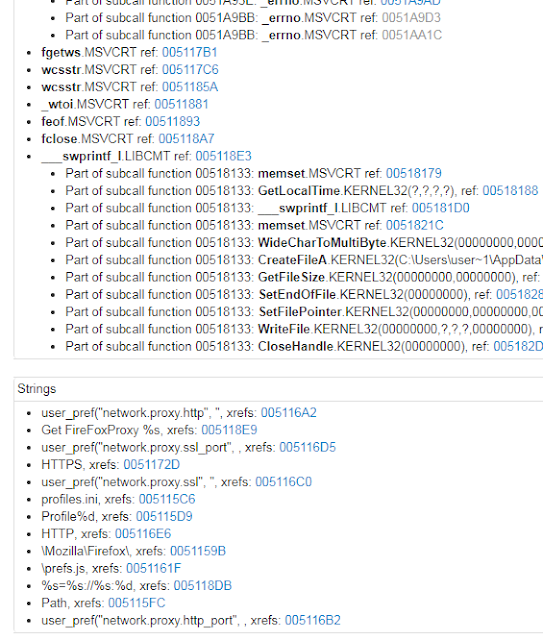Screen dimensions: 543x640
Task: Select the fclose.MSVCRT function name
Action: (x=87, y=139)
